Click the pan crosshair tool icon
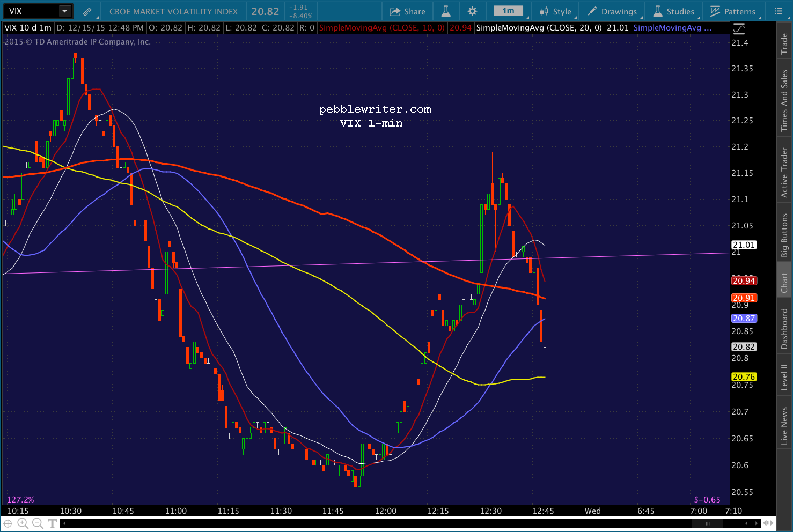Image resolution: width=793 pixels, height=532 pixels. point(8,523)
